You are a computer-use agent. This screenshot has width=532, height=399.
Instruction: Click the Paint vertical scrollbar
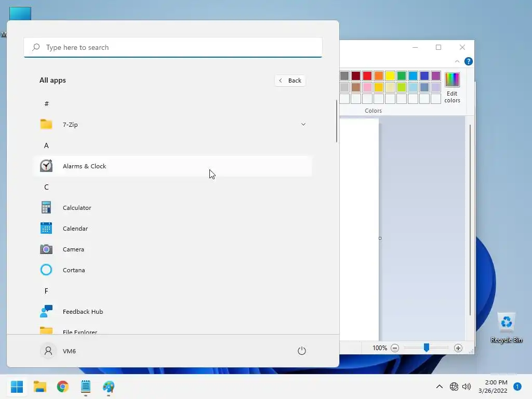(x=470, y=220)
